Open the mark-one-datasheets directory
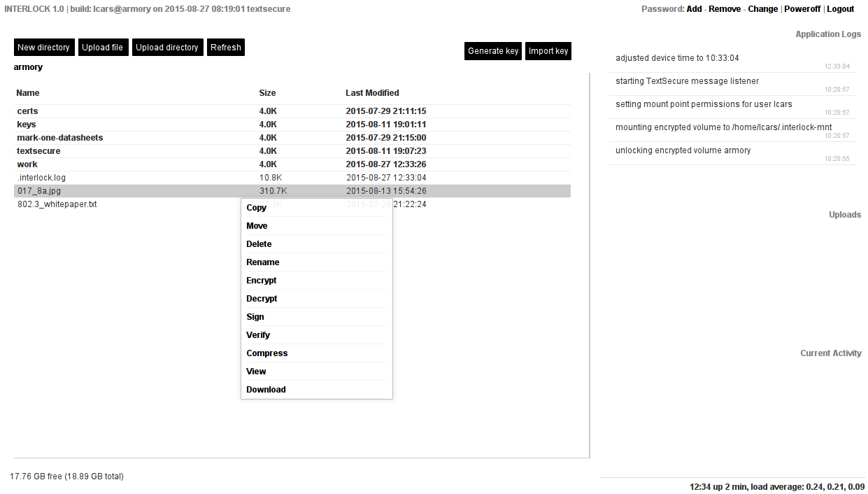 (x=60, y=137)
